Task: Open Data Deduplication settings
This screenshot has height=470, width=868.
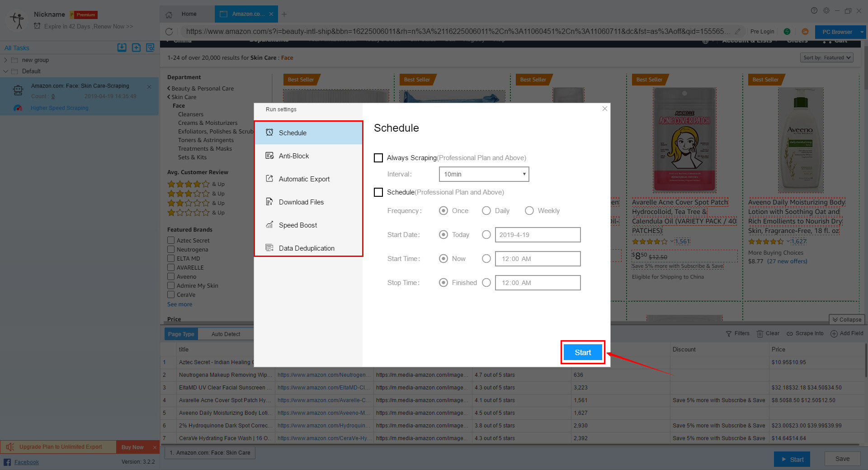Action: (308, 248)
